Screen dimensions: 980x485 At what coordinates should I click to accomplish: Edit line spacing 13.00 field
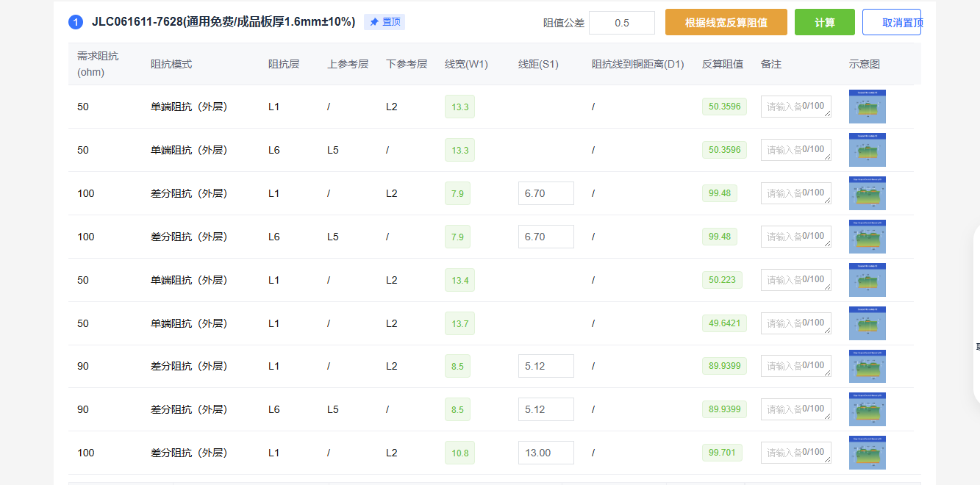(546, 453)
